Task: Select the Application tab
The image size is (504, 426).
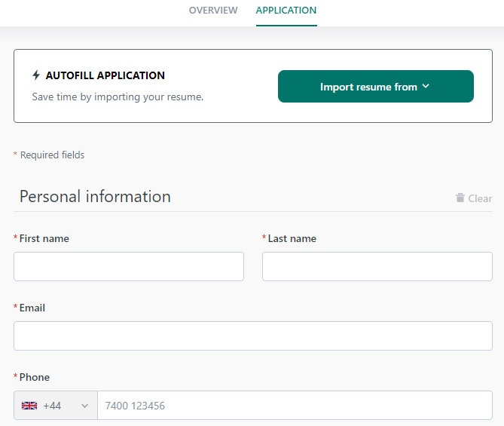Action: coord(286,11)
